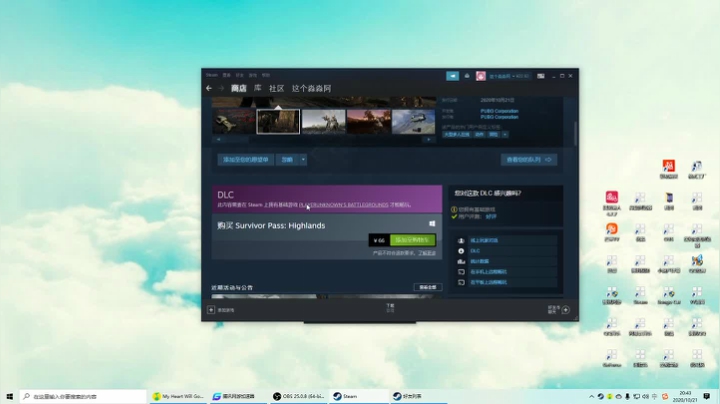720x404 pixels.
Task: Click the red desktop icon in top row
Action: (x=669, y=166)
